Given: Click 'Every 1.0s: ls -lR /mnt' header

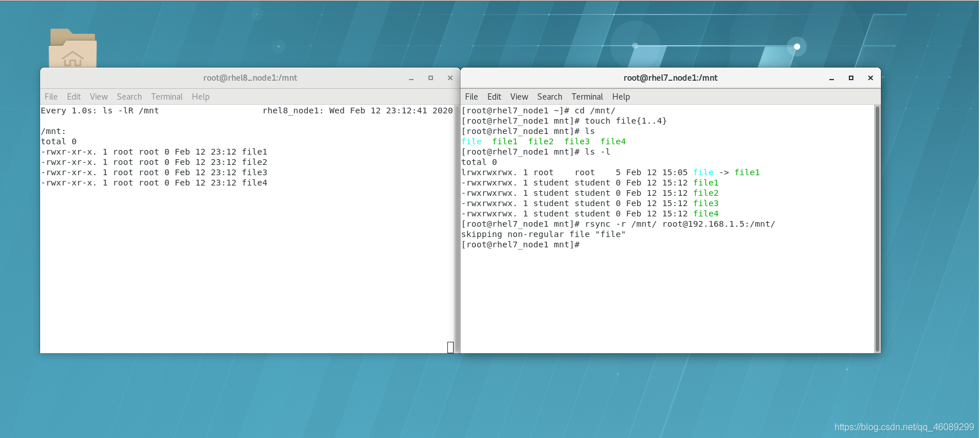Looking at the screenshot, I should 100,111.
